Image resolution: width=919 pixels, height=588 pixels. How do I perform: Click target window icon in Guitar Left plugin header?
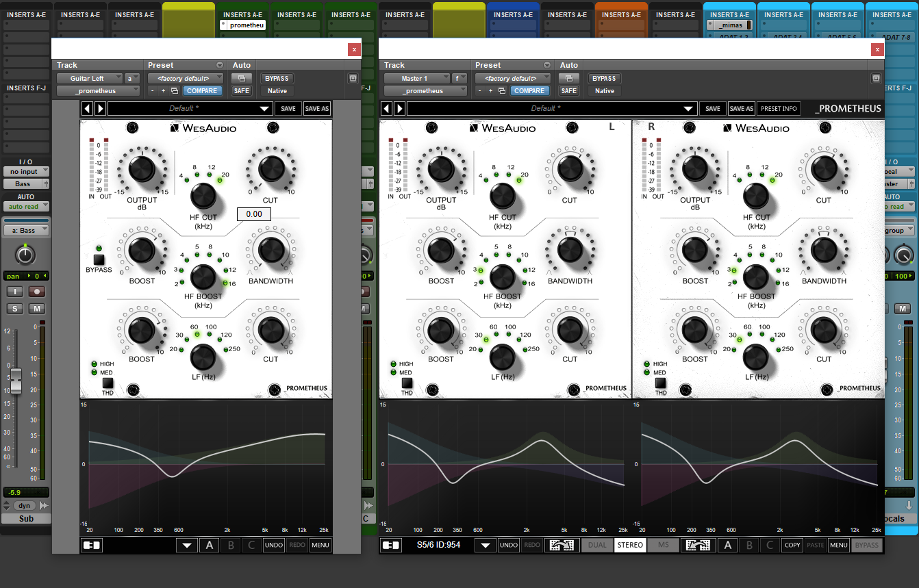coord(353,79)
